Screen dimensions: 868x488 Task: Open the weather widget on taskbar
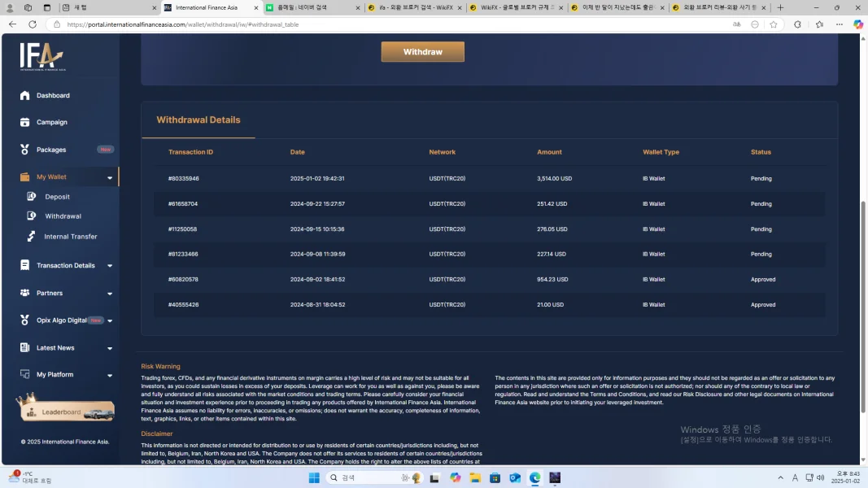(x=31, y=477)
